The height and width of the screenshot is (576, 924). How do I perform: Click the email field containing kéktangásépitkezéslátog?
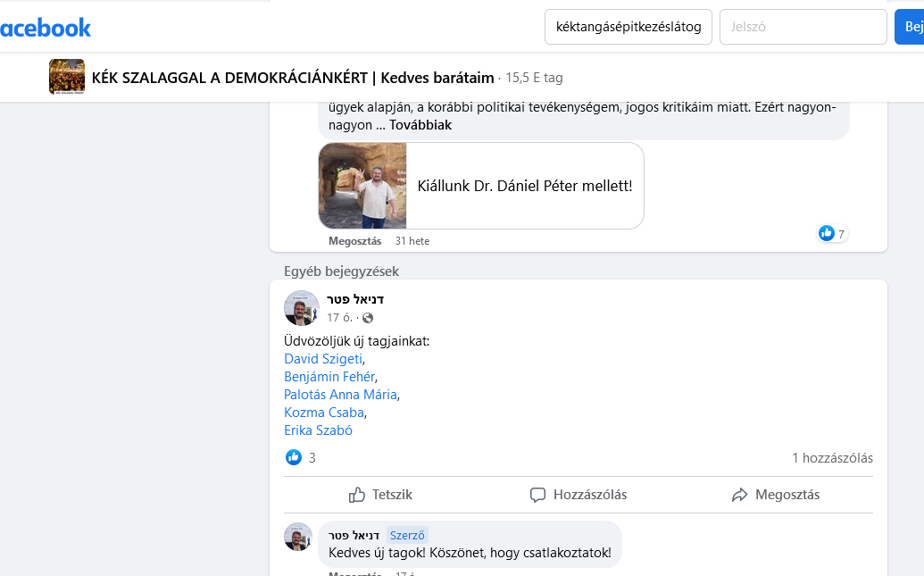click(628, 27)
